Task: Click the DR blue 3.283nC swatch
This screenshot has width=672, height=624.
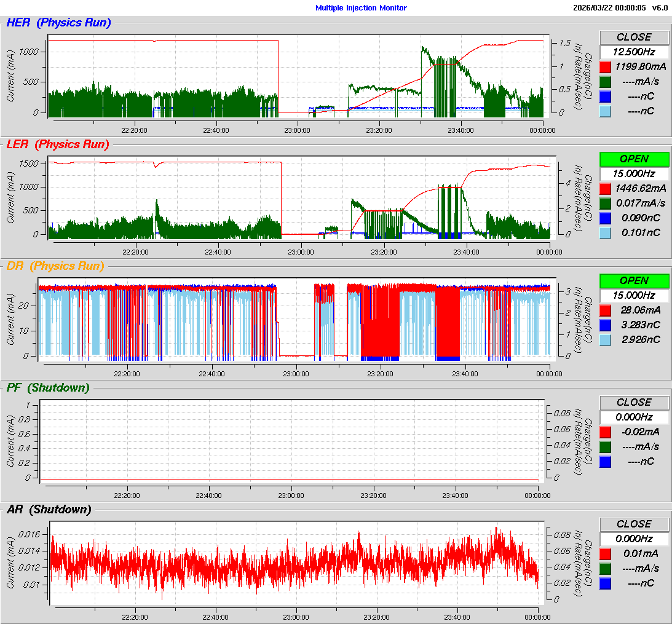Action: [606, 325]
